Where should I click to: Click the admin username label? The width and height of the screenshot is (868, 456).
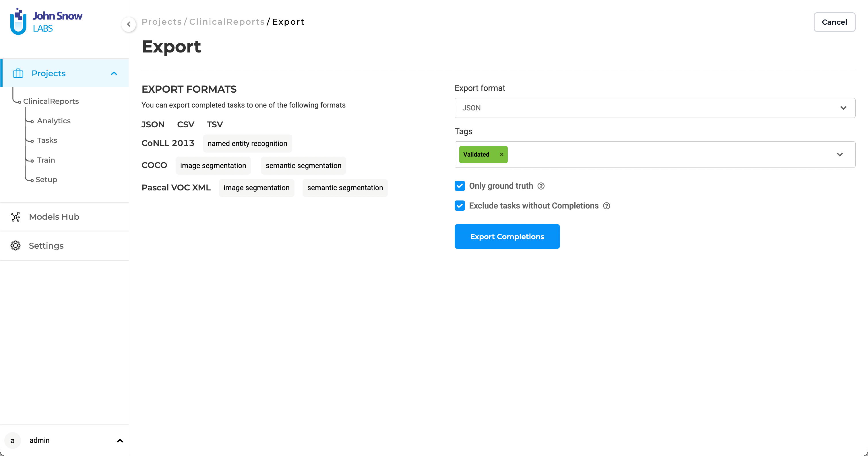[39, 441]
